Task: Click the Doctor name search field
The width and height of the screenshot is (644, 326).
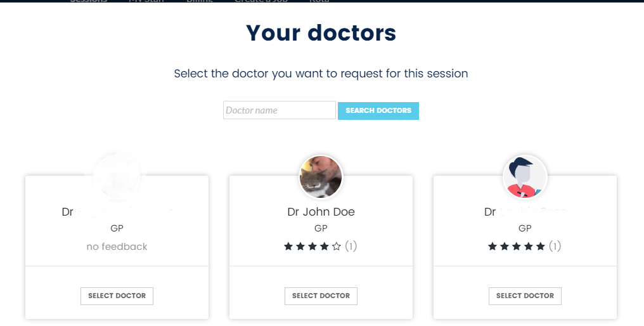Action: [280, 110]
